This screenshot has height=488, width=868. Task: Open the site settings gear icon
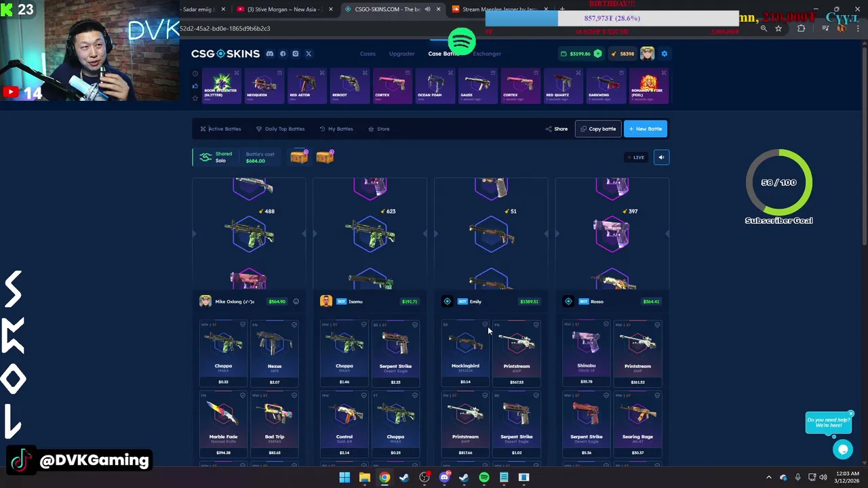point(665,54)
